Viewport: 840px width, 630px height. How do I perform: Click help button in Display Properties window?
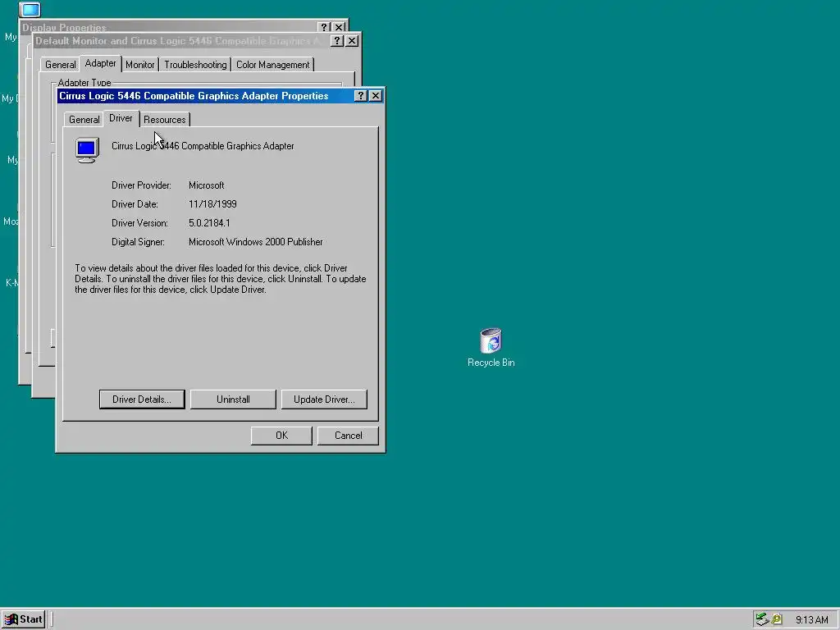click(x=323, y=27)
